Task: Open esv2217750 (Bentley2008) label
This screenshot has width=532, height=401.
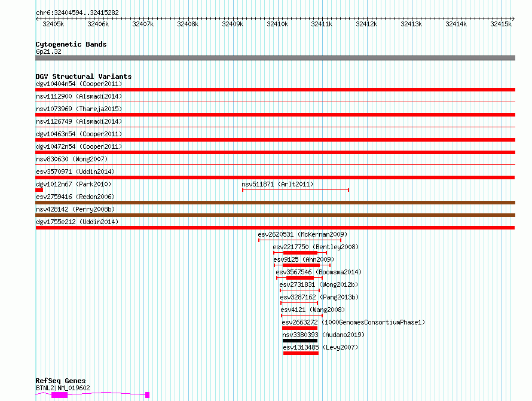Action: pos(316,247)
